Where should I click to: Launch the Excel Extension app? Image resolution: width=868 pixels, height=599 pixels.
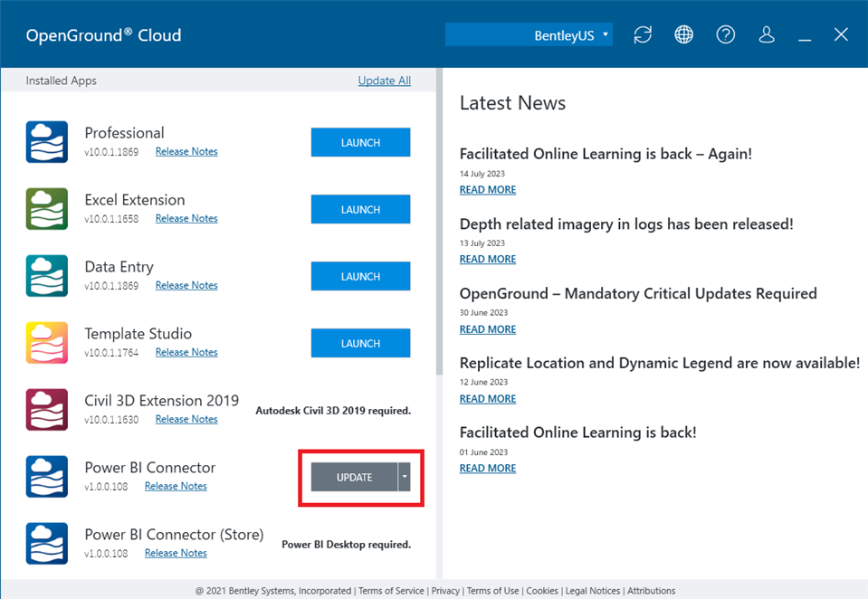pos(360,209)
